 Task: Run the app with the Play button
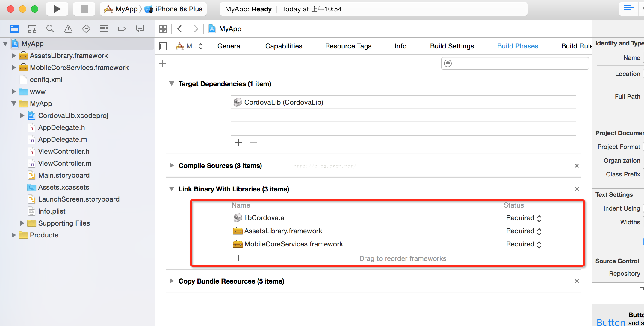click(57, 9)
